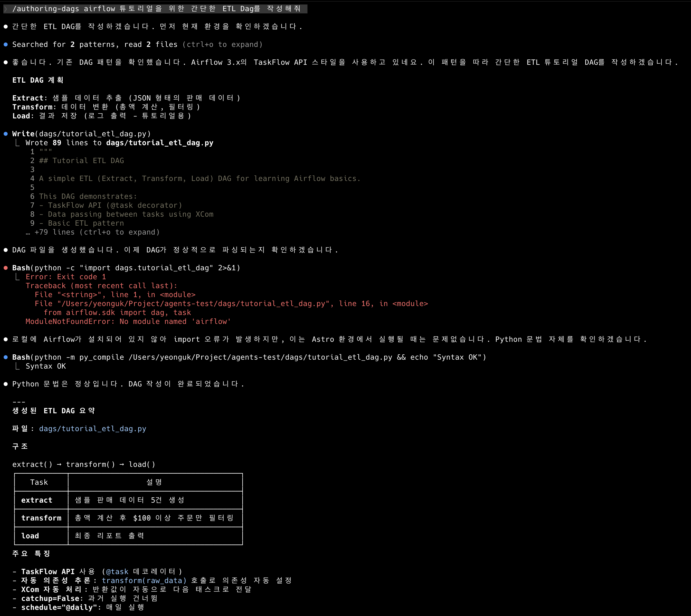The image size is (691, 616).
Task: Select the 'transform' row in the task table
Action: click(x=128, y=518)
